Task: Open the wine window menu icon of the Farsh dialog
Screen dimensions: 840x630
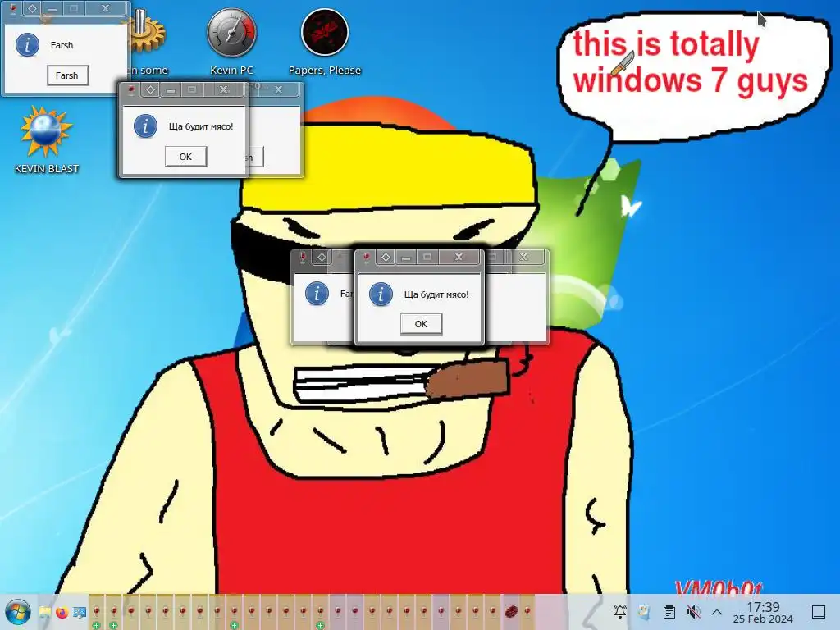Action: [x=13, y=8]
